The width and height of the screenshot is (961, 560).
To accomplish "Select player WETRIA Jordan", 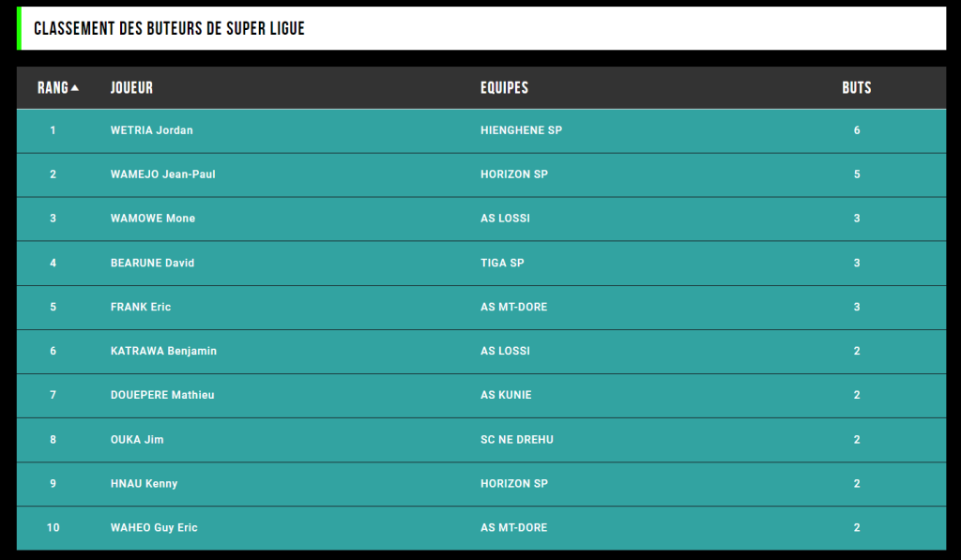I will pos(151,129).
